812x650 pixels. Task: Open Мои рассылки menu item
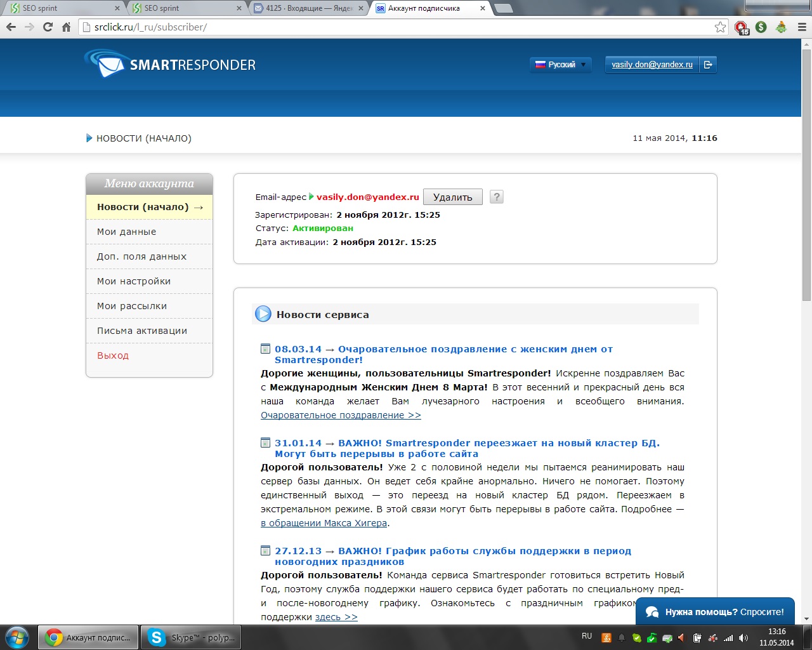149,306
